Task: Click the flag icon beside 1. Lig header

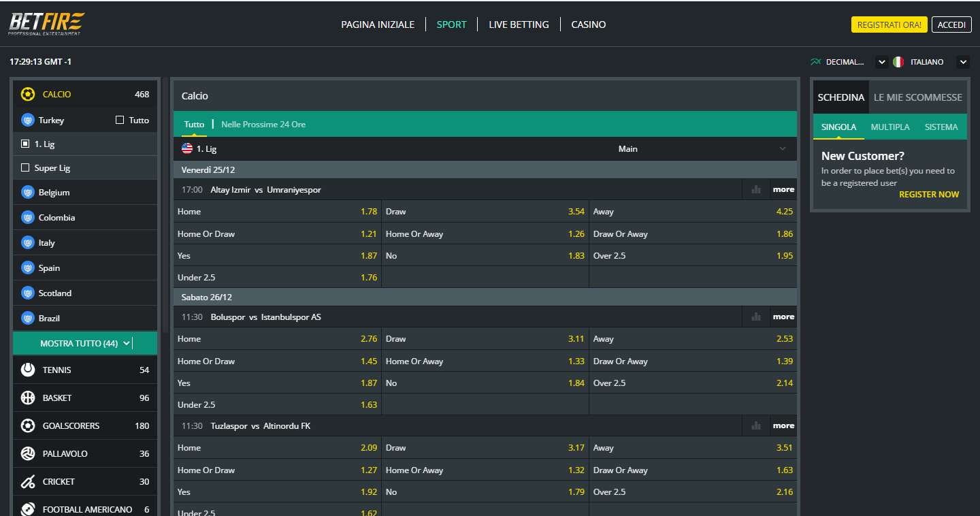Action: [x=187, y=148]
